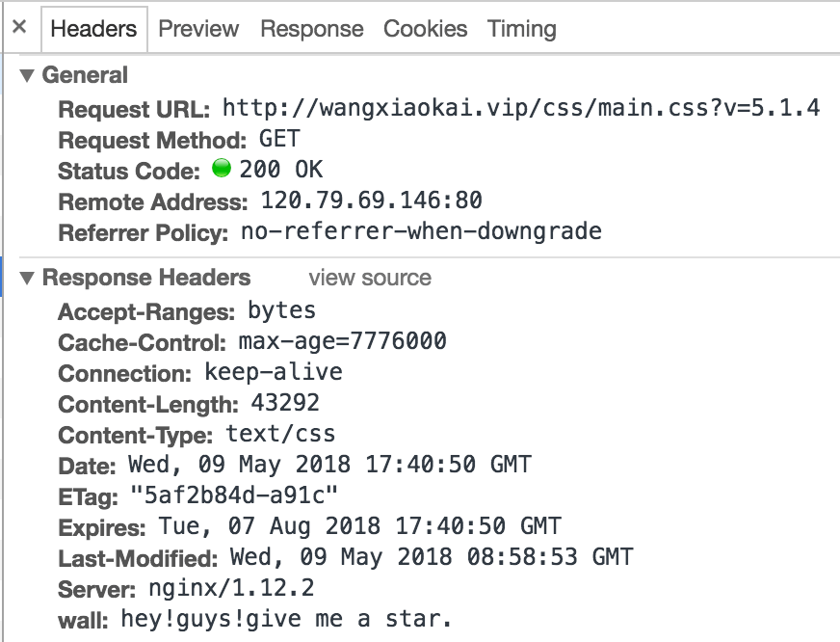The image size is (840, 642).
Task: Click the Remote Address value 120.79.69.146:80
Action: 371,201
